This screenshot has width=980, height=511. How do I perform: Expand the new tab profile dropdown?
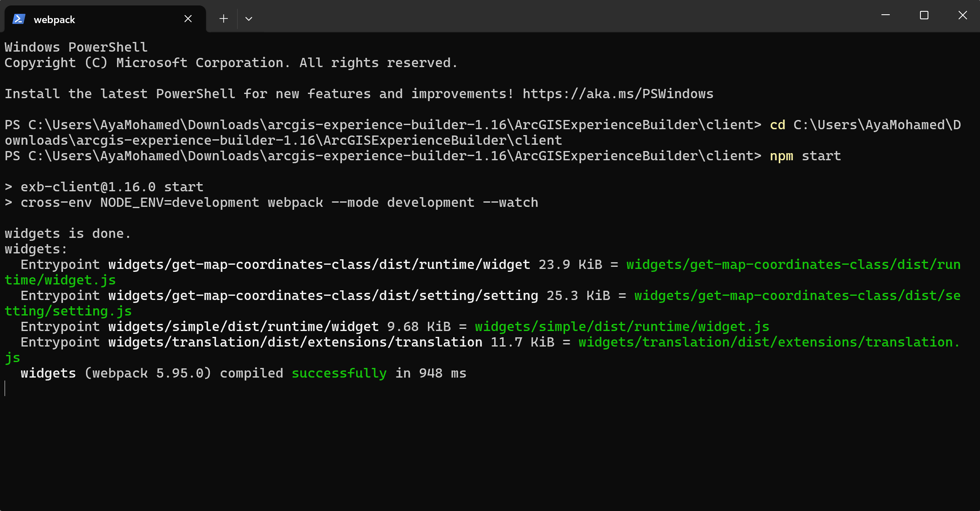click(x=249, y=19)
